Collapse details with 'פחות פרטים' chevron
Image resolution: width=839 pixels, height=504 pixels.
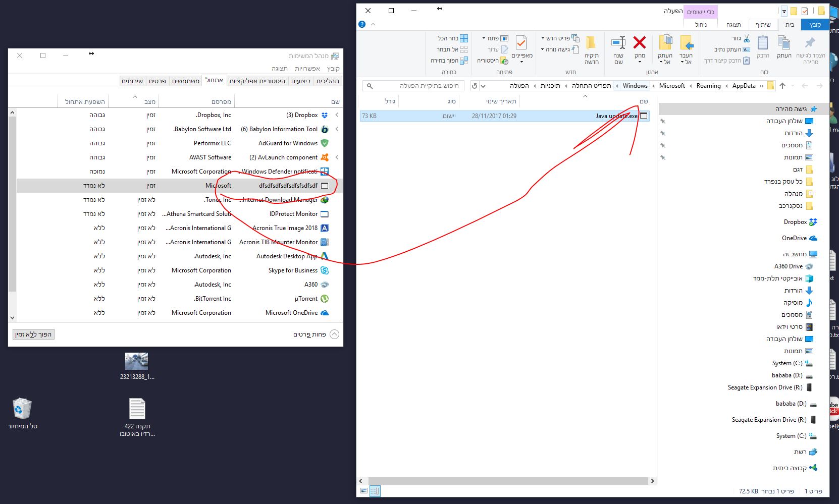tap(334, 334)
